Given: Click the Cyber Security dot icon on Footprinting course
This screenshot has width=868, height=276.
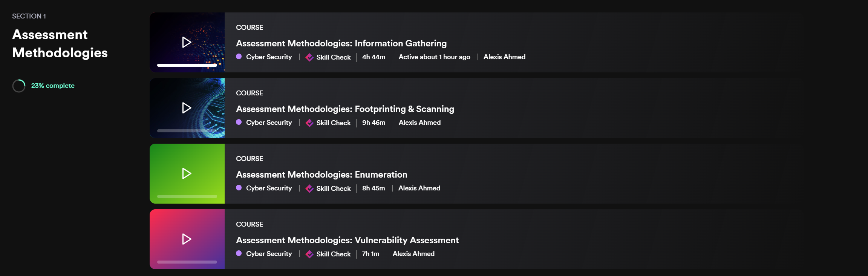Looking at the screenshot, I should tap(239, 123).
